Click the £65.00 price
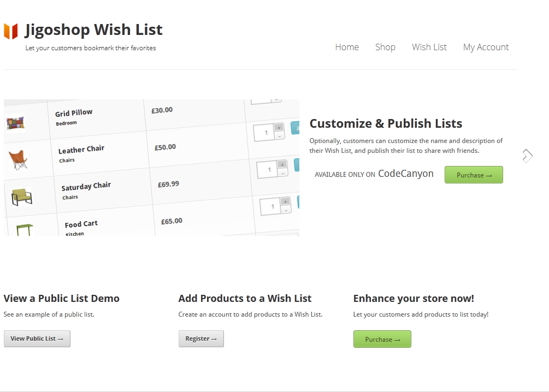Screen dimensions: 549x392 click(x=172, y=221)
